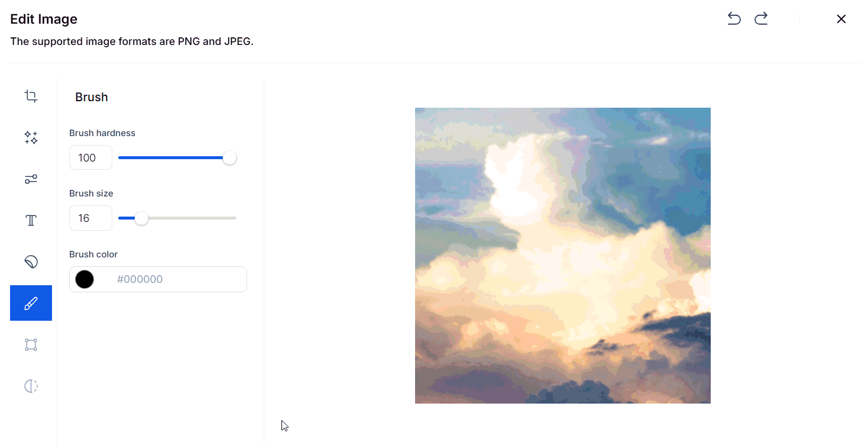This screenshot has width=868, height=445.
Task: Undo the last edit
Action: coord(734,19)
